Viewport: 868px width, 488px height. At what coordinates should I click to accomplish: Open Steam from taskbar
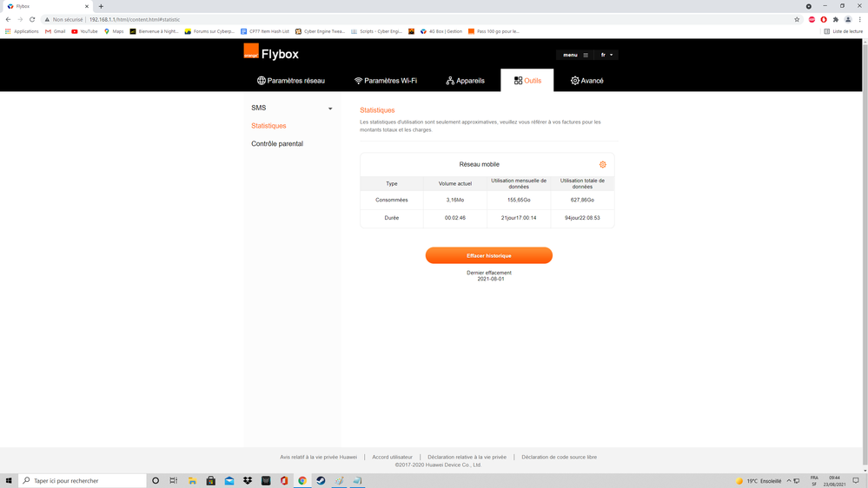(321, 481)
